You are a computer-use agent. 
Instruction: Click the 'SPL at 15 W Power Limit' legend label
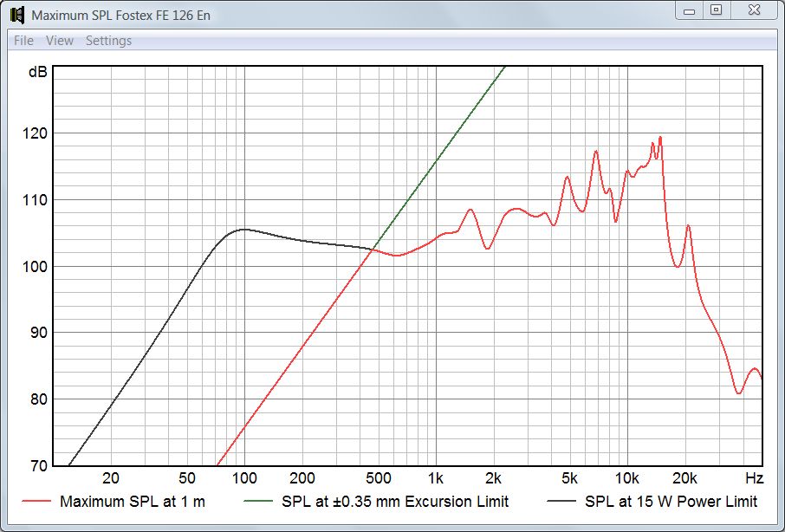(671, 502)
